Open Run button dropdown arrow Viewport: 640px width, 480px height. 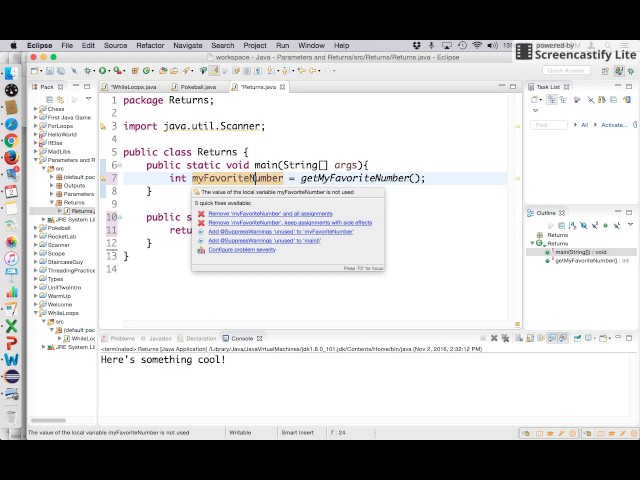[x=109, y=71]
